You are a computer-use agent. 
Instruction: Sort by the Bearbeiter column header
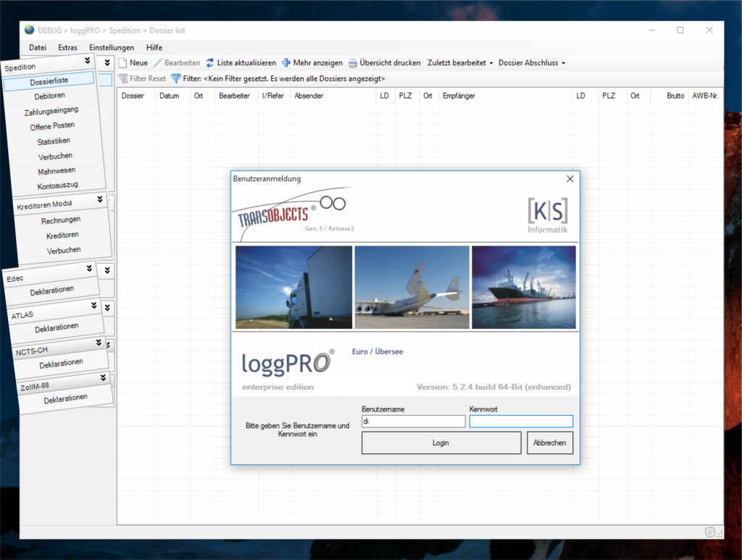(234, 96)
